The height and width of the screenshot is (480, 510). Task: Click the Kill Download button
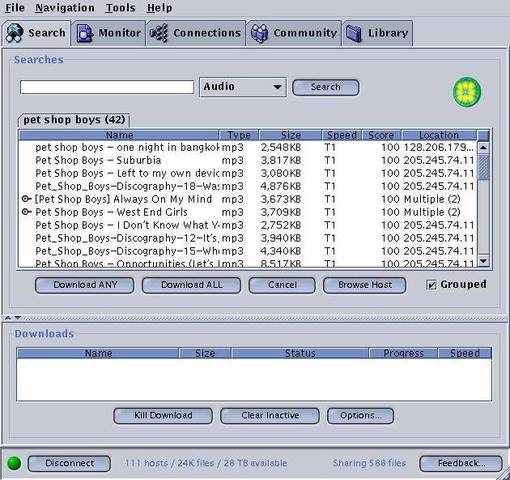[x=163, y=416]
